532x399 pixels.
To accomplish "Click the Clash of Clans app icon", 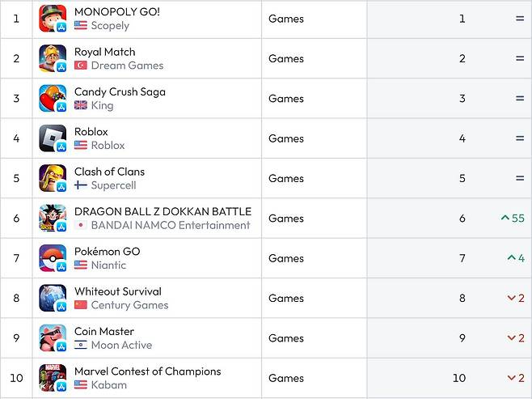I will click(x=53, y=178).
